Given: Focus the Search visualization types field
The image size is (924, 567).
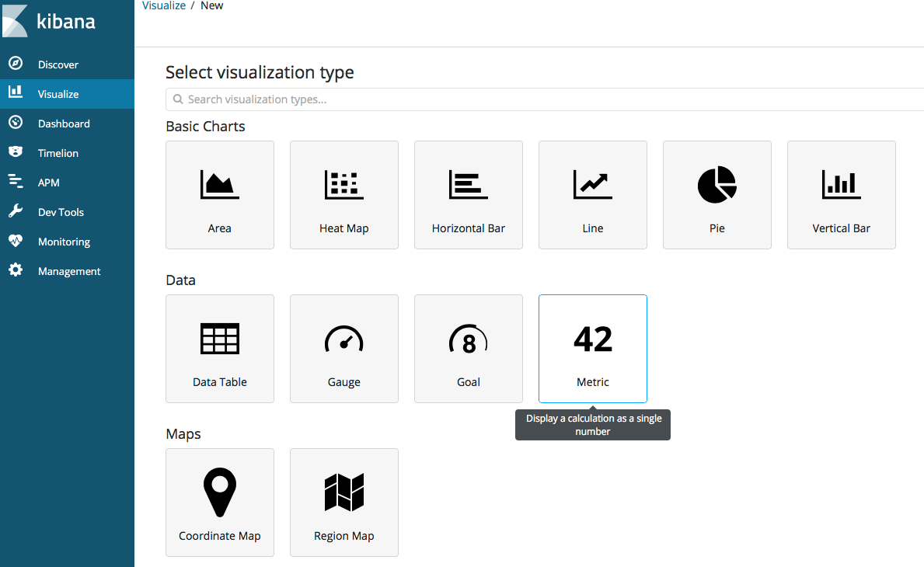Looking at the screenshot, I should [x=545, y=99].
